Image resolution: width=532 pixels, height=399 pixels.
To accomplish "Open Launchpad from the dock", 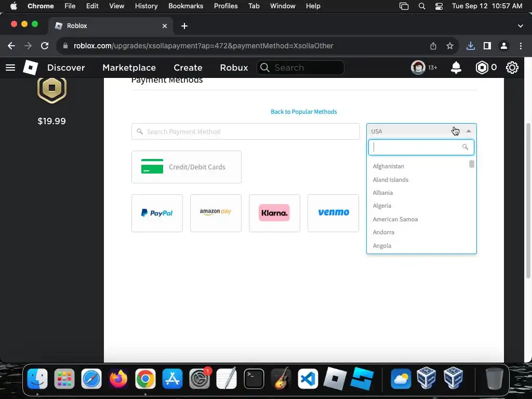I will coord(64,379).
